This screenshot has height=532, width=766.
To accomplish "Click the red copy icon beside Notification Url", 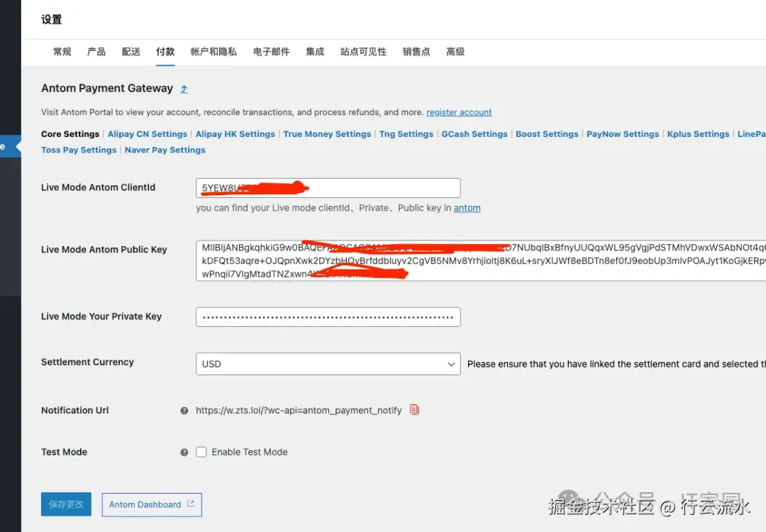I will (x=414, y=410).
